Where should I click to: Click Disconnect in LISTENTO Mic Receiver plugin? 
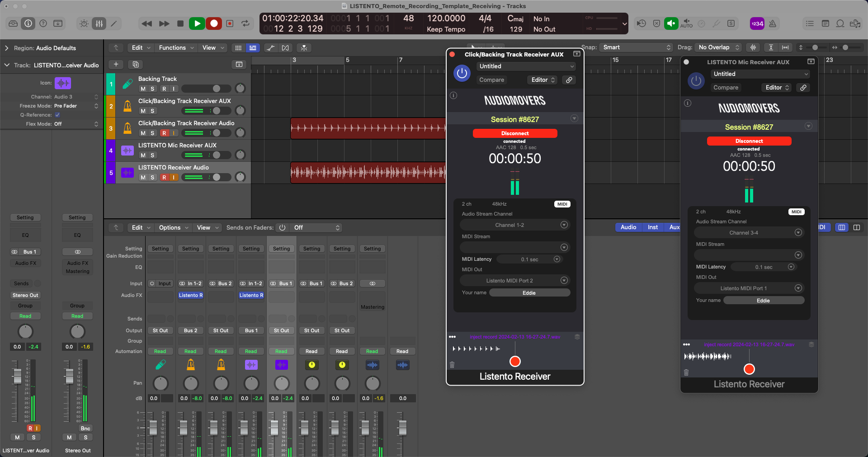pos(749,141)
